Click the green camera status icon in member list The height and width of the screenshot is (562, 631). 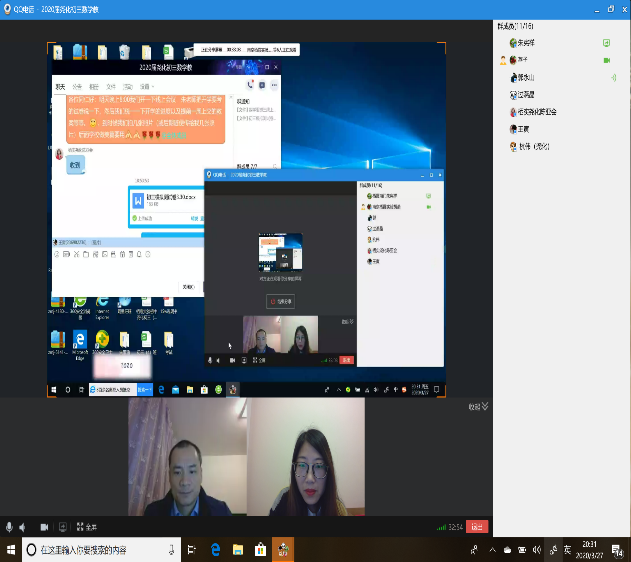click(x=607, y=60)
